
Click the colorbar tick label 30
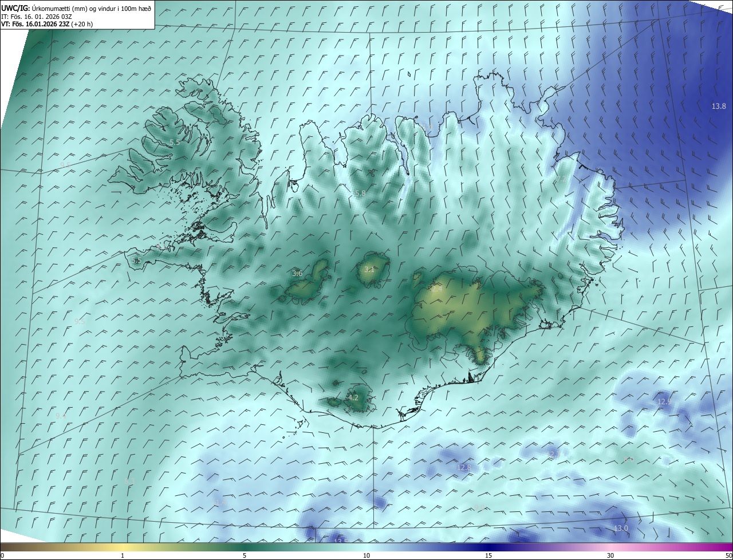[610, 555]
